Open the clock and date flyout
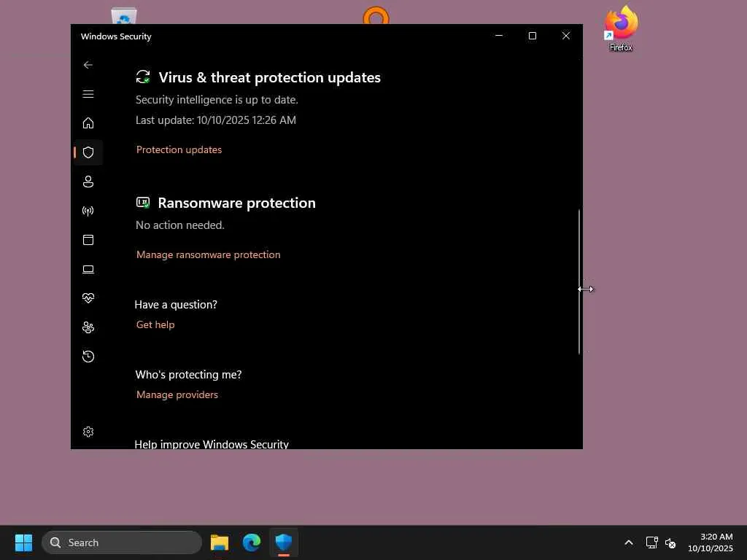The image size is (747, 560). 711,542
